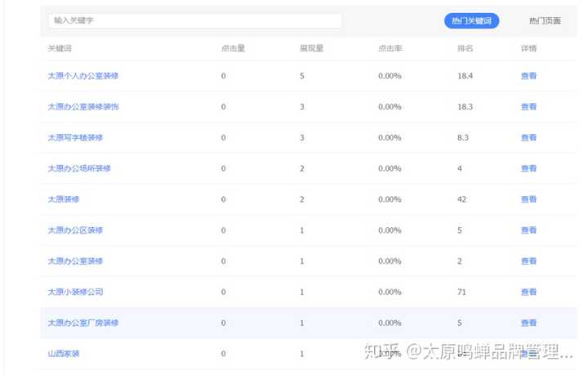Open keyword link 太原办公室厂房装修
The width and height of the screenshot is (588, 375).
coord(82,323)
